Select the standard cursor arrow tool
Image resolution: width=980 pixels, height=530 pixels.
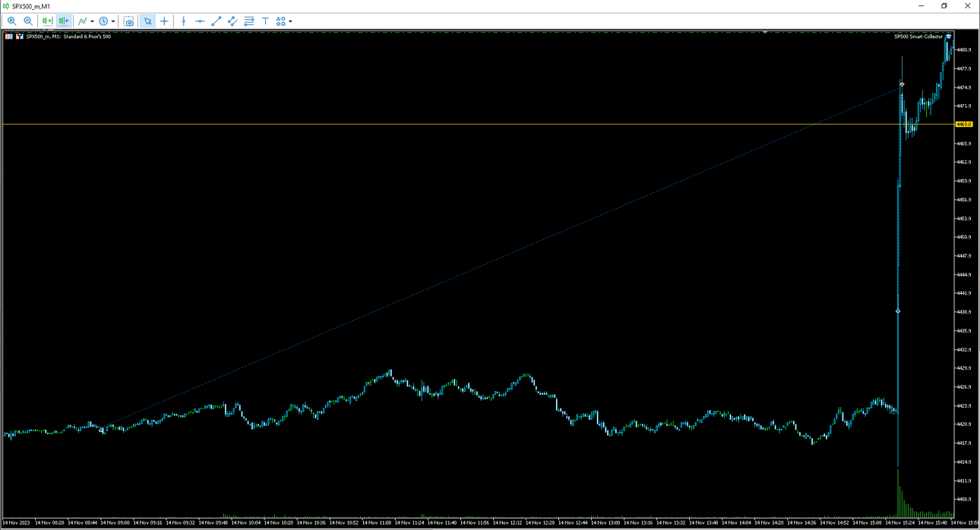(147, 21)
